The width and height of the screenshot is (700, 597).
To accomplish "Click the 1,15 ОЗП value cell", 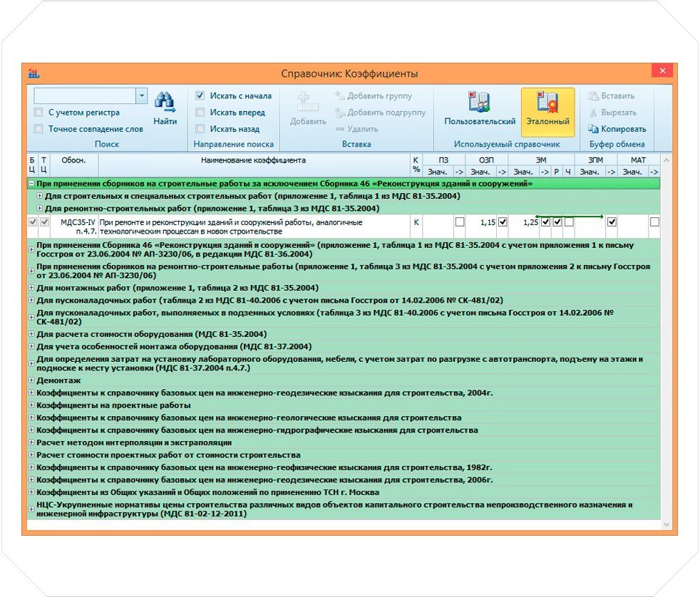I will [481, 227].
